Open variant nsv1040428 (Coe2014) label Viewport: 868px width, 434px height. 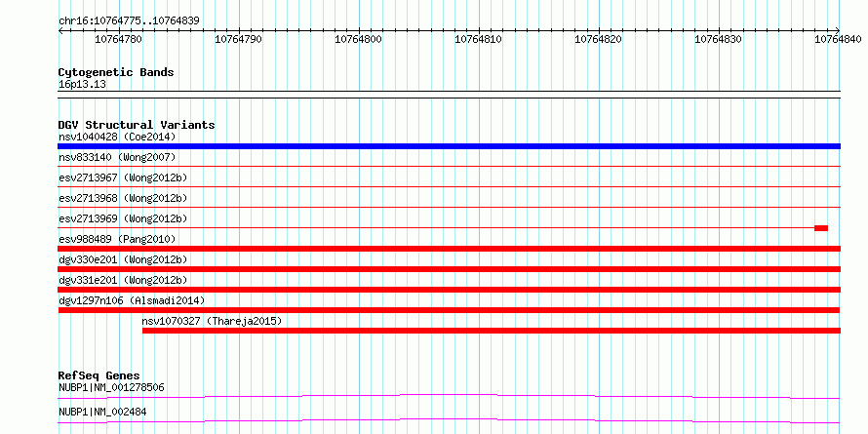click(117, 137)
